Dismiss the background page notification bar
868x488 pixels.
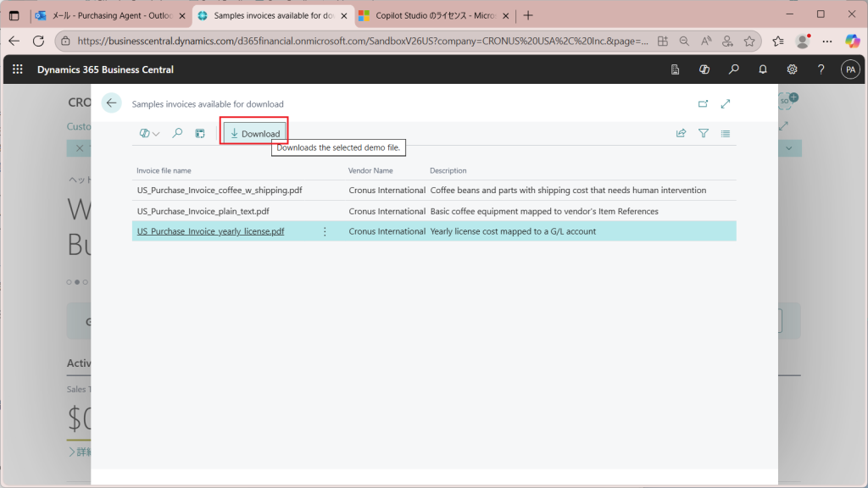(x=80, y=148)
